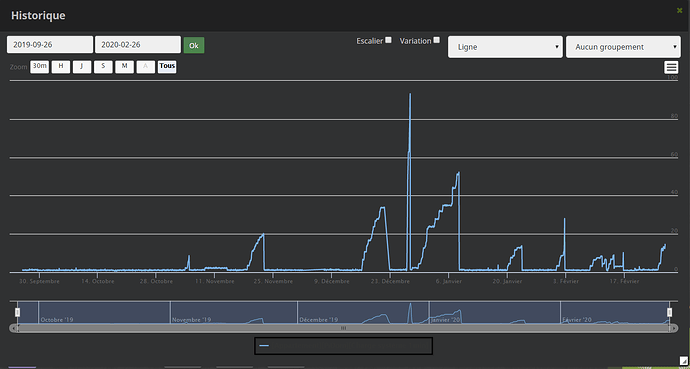Click the navigator scrollbar right arrow
This screenshot has height=369, width=690.
click(674, 328)
